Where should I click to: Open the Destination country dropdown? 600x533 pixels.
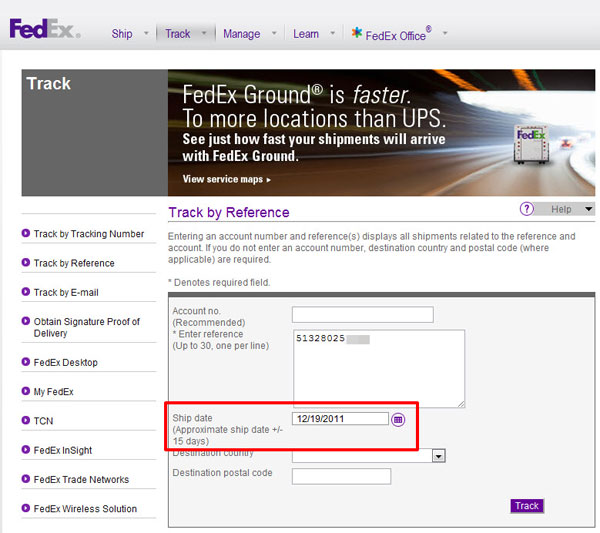pos(439,456)
